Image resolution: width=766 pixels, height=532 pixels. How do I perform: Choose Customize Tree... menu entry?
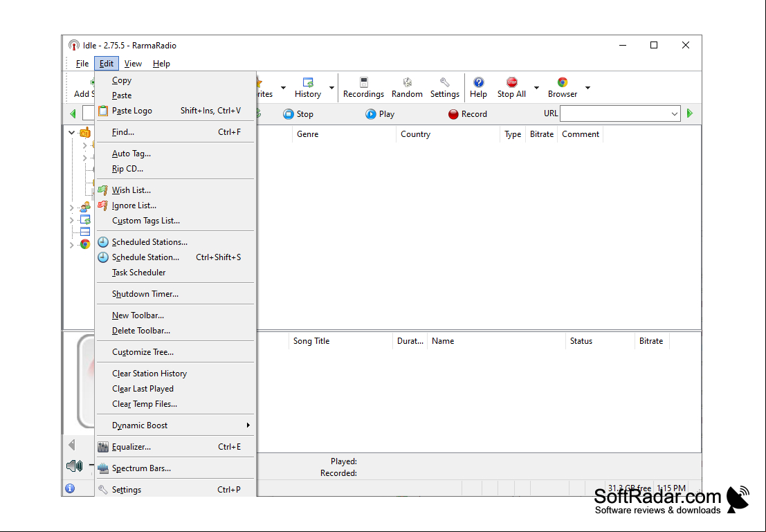[176, 351]
